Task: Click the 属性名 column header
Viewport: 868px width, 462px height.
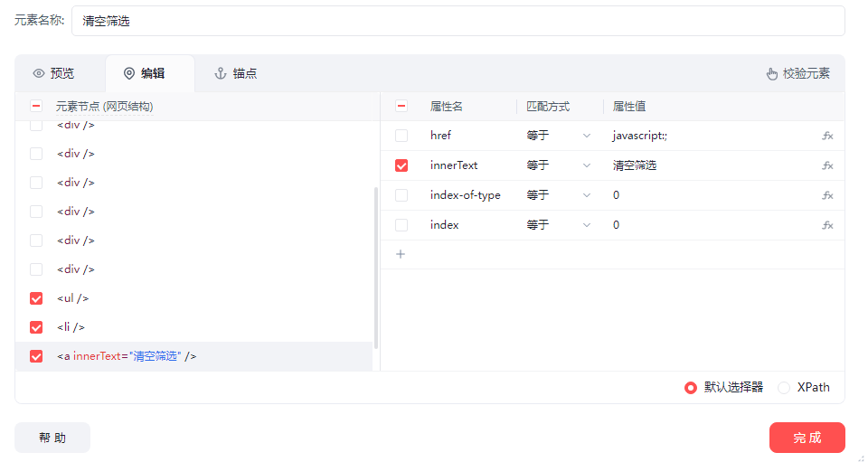Action: point(446,106)
